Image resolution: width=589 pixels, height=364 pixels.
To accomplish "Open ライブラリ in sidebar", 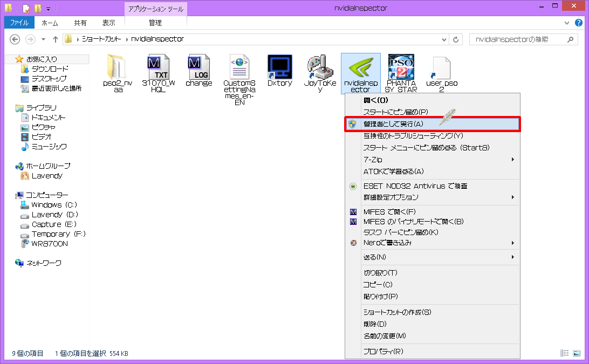I will point(41,108).
